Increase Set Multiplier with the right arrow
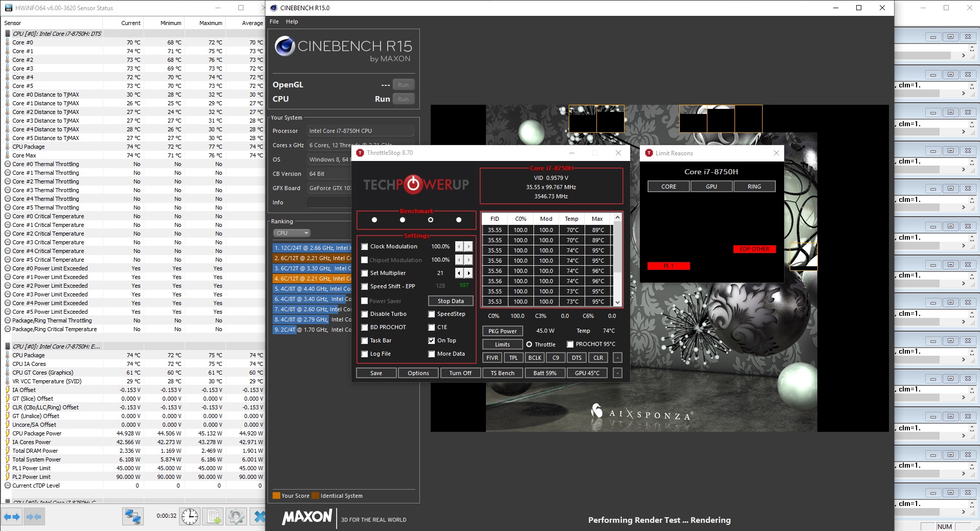This screenshot has height=531, width=980. (468, 273)
